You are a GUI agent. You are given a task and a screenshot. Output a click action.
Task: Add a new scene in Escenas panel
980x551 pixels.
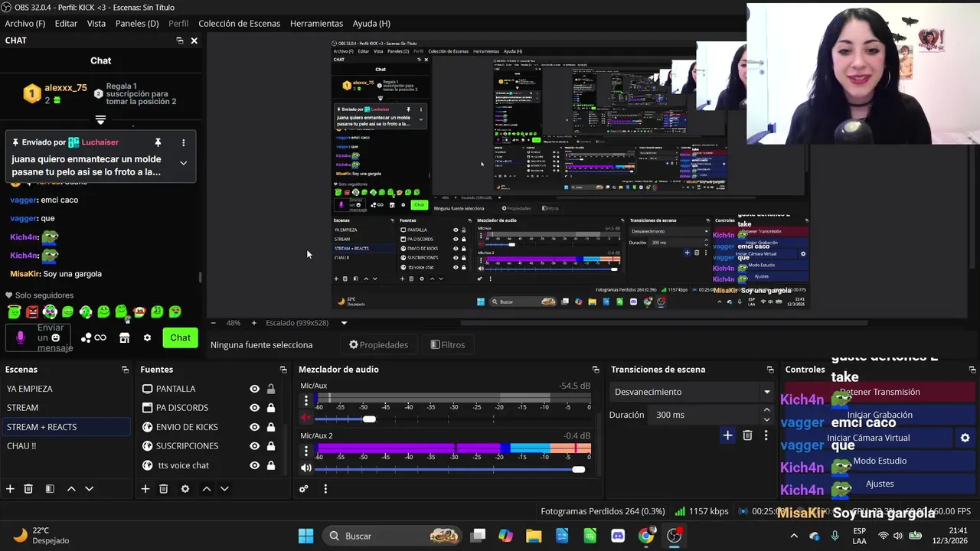10,488
